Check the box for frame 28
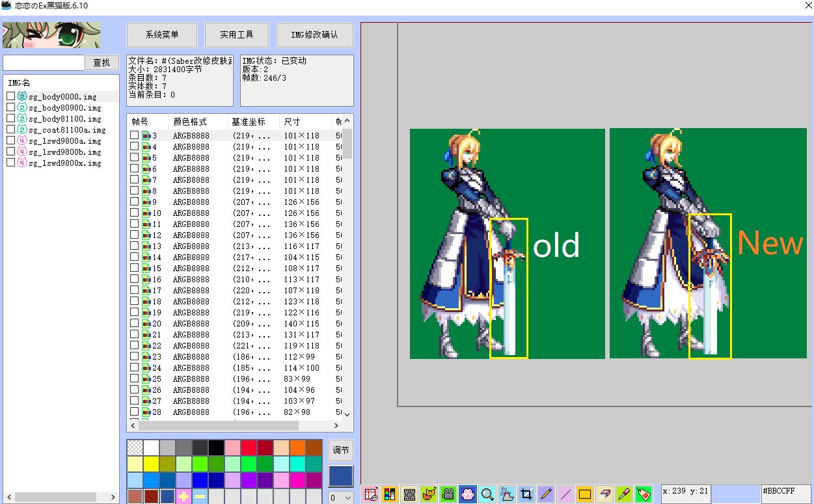The width and height of the screenshot is (814, 504). [134, 412]
